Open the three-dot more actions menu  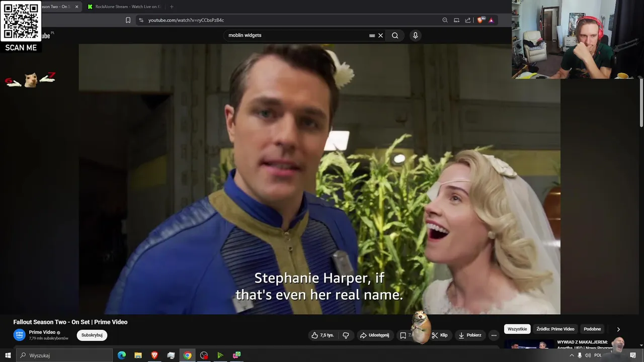[494, 335]
